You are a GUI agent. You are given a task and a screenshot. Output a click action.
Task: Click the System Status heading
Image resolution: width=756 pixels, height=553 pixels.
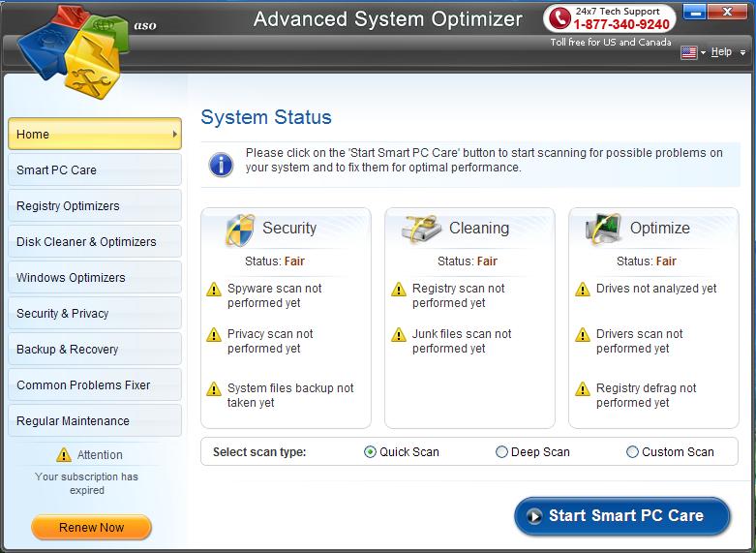pyautogui.click(x=266, y=117)
